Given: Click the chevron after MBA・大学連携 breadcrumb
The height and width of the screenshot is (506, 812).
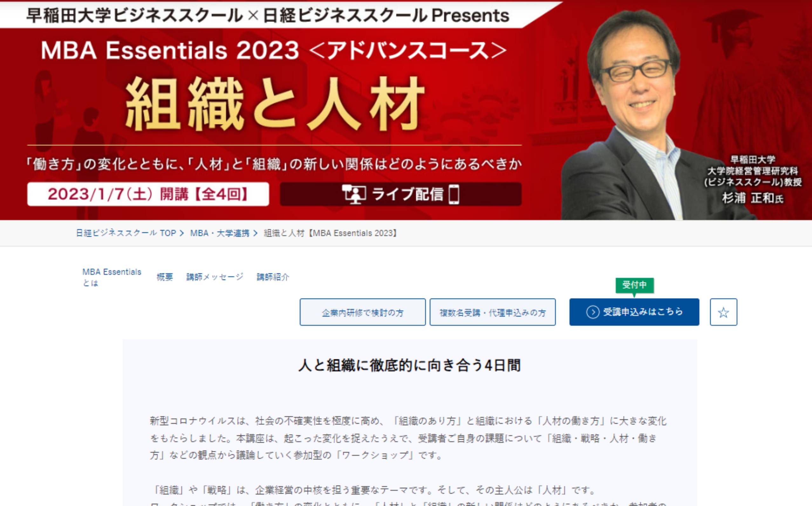Looking at the screenshot, I should [x=256, y=233].
